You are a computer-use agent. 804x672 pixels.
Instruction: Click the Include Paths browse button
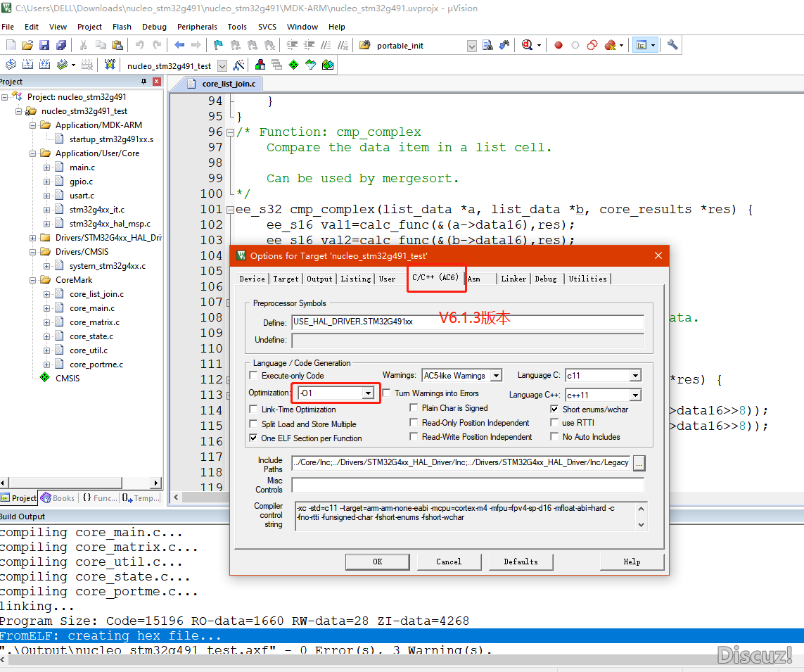[x=639, y=463]
